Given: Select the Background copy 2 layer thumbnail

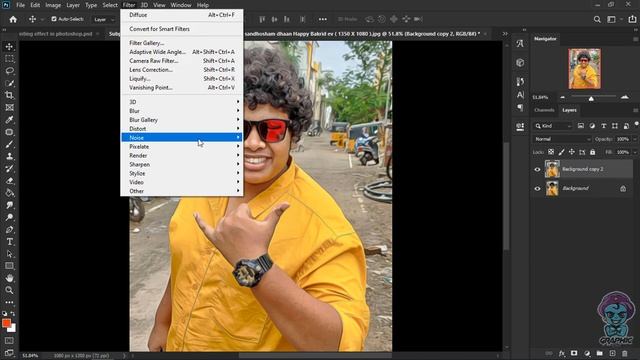Looking at the screenshot, I should coord(552,169).
